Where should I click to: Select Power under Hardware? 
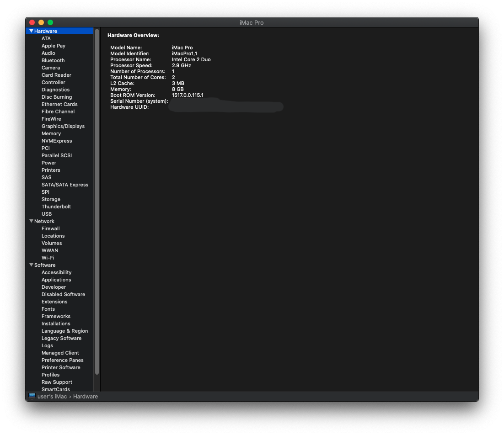point(48,163)
